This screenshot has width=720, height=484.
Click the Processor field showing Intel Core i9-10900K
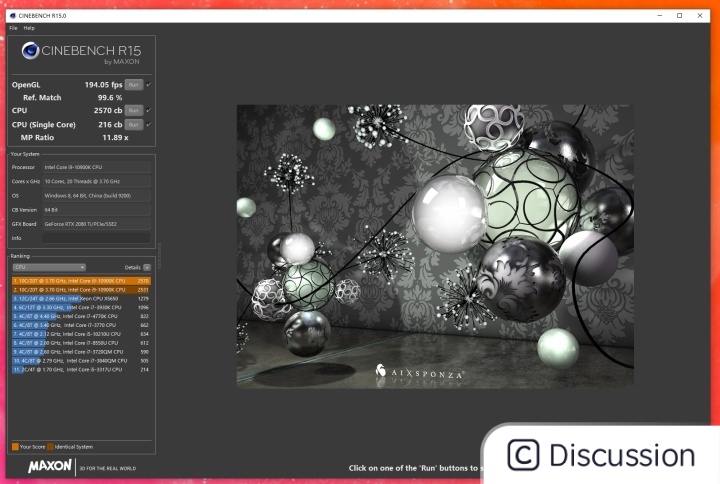coord(96,167)
